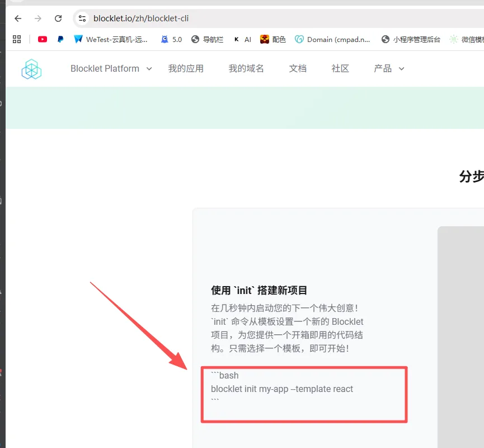The image size is (484, 448).
Task: Open the 配色 bookmark
Action: point(273,39)
